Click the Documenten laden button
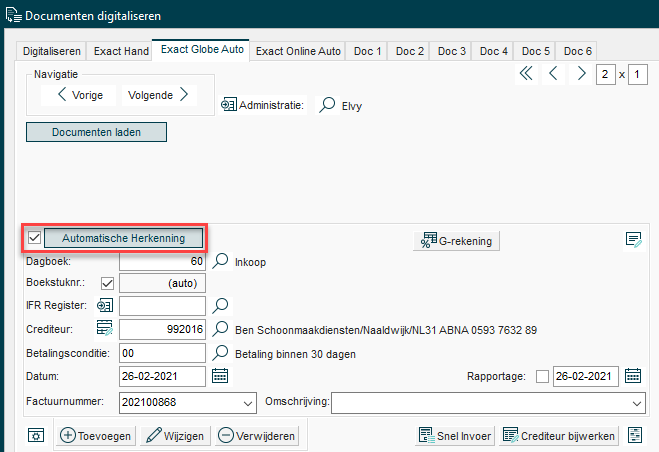The width and height of the screenshot is (659, 452). tap(96, 132)
